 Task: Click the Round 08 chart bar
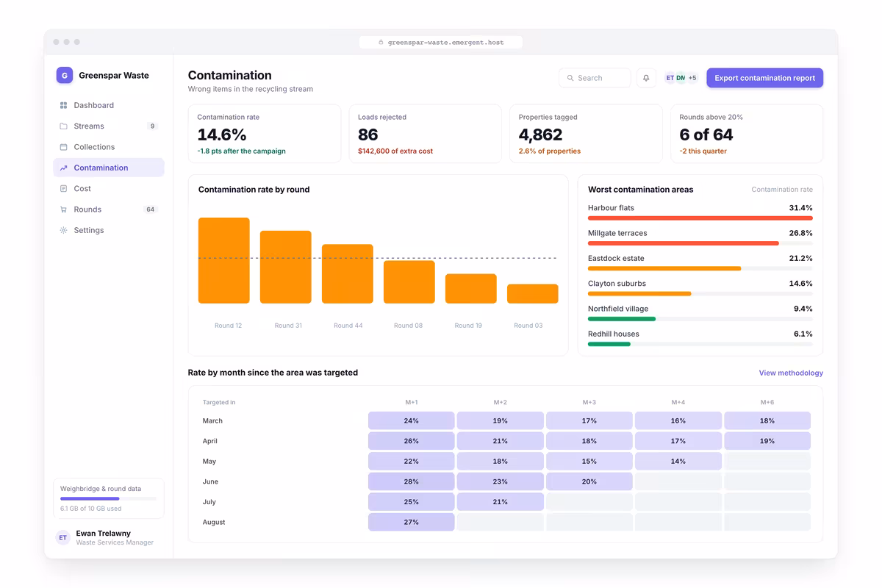click(409, 282)
